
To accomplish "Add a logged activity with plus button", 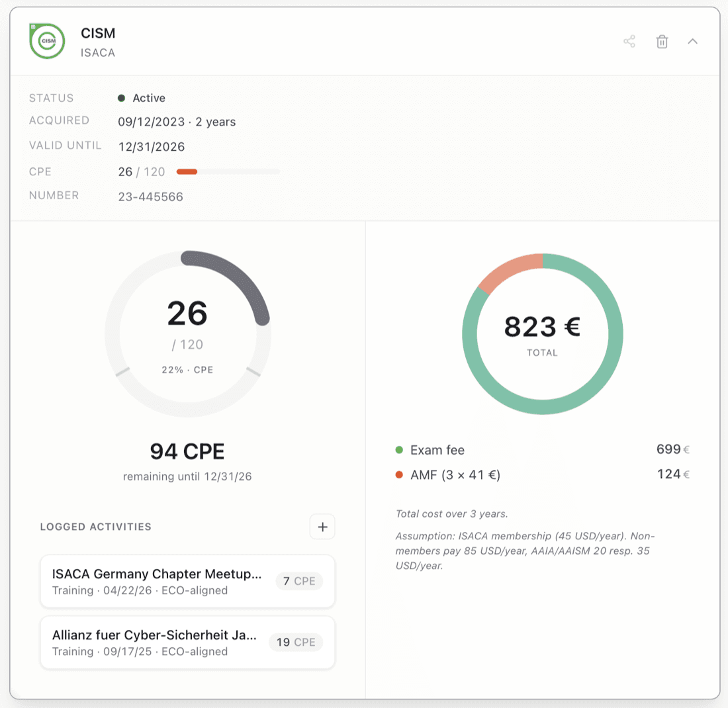I will coord(322,527).
